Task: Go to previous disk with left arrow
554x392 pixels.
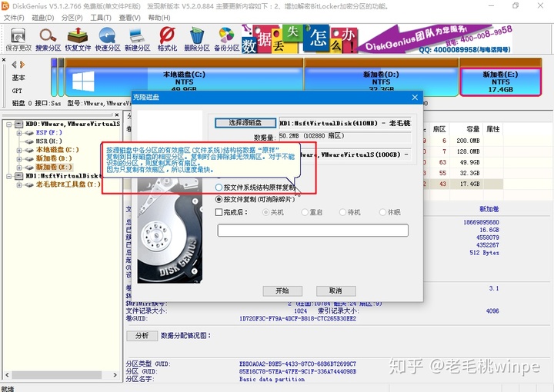Action: (x=14, y=65)
